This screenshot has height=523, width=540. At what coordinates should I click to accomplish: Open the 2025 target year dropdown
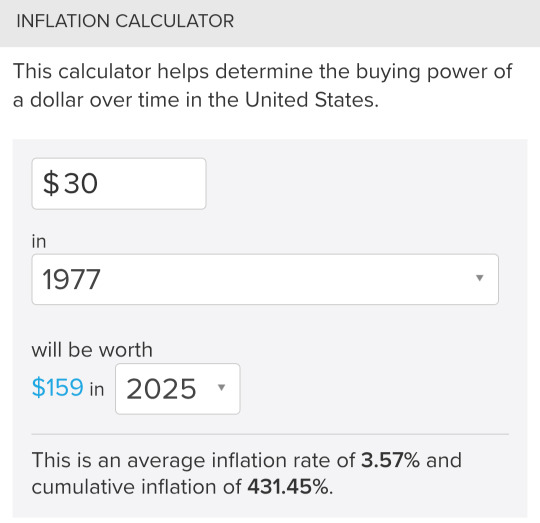[x=178, y=389]
